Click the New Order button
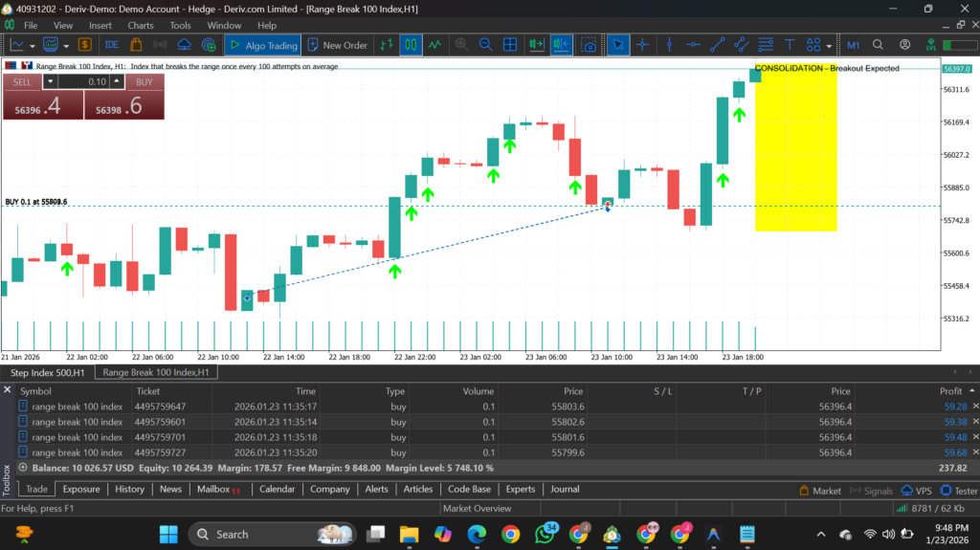Image resolution: width=980 pixels, height=550 pixels. pyautogui.click(x=336, y=45)
